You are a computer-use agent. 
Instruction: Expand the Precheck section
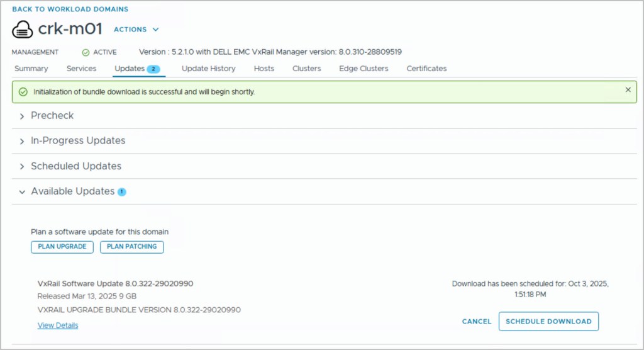point(52,116)
